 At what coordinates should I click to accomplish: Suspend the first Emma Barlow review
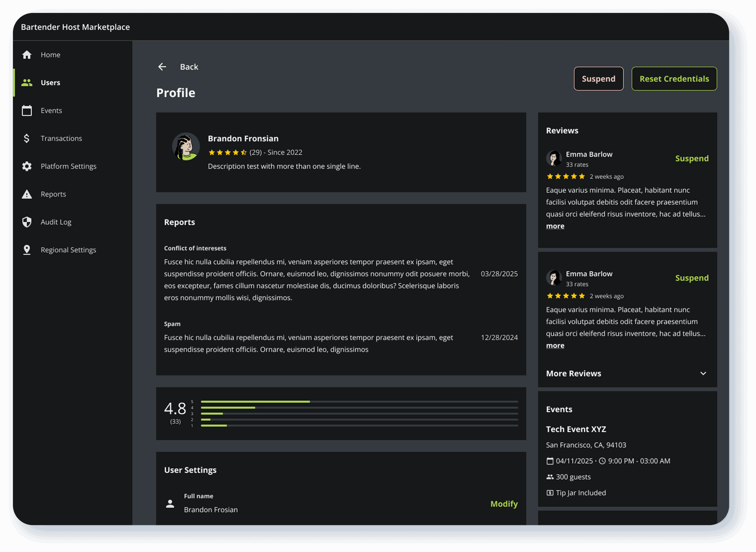692,158
